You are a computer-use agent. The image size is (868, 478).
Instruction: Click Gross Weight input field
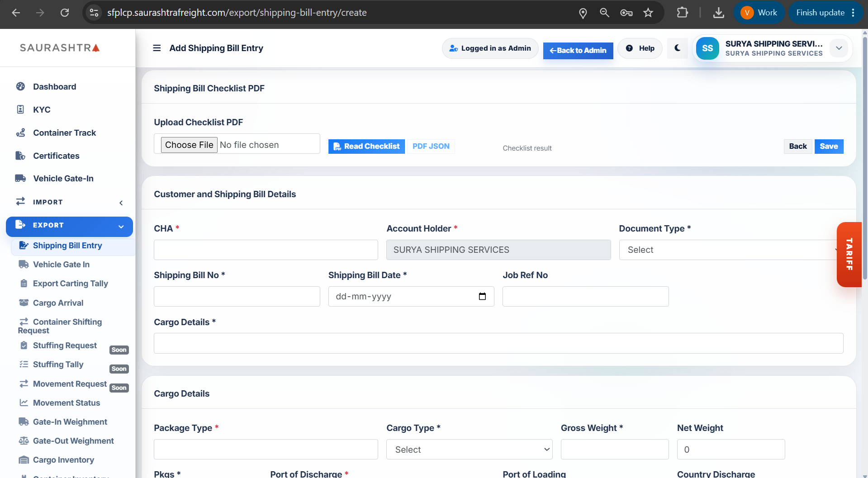pyautogui.click(x=615, y=449)
